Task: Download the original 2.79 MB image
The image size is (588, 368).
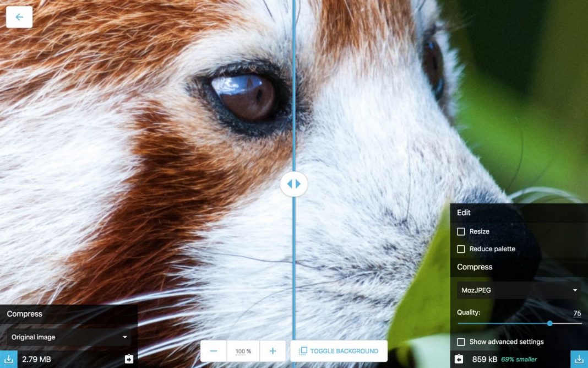Action: coord(8,359)
